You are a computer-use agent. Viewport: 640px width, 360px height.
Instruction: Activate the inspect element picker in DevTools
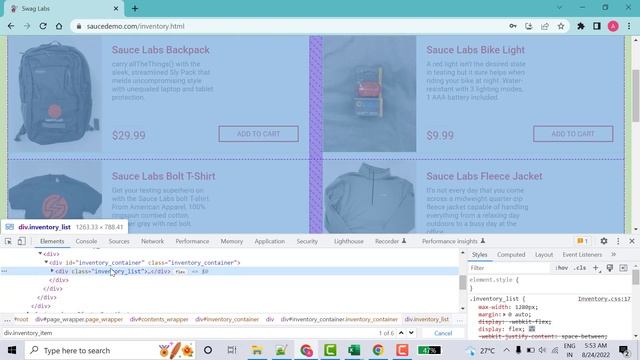(8, 241)
